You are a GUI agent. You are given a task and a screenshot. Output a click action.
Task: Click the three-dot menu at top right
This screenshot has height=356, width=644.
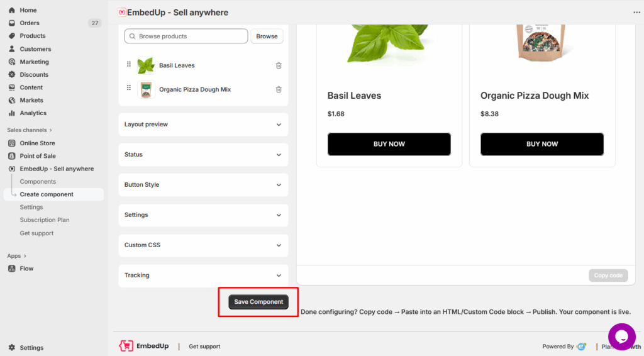pos(636,13)
